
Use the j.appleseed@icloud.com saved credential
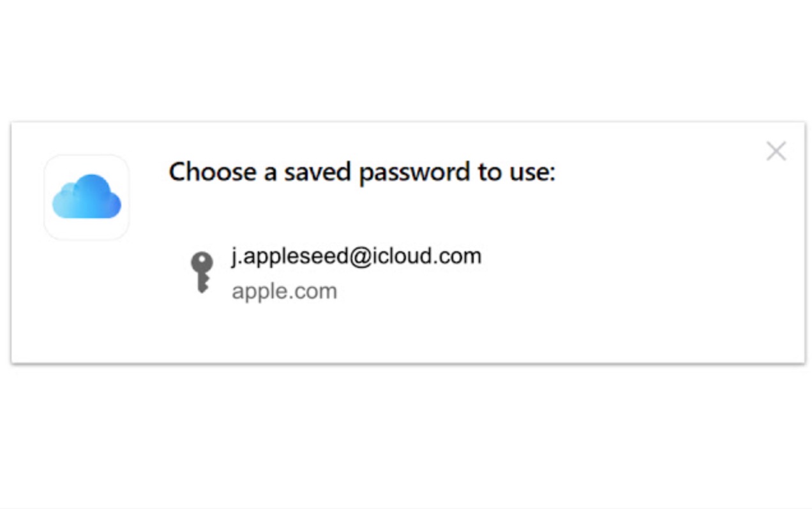(x=356, y=256)
